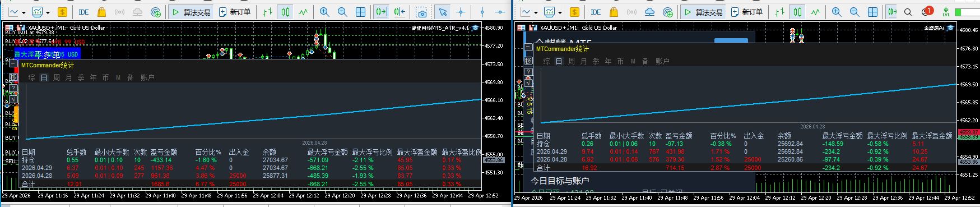Image resolution: width=980 pixels, height=207 pixels.
Task: Click the graduation cap icon in left chart
Action: (x=475, y=27)
